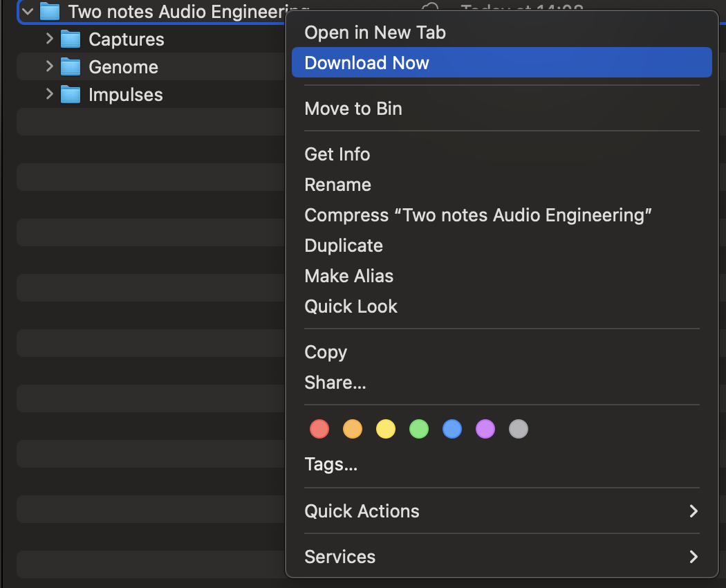This screenshot has height=588, width=726.
Task: Open the Quick Actions submenu
Action: coord(502,511)
